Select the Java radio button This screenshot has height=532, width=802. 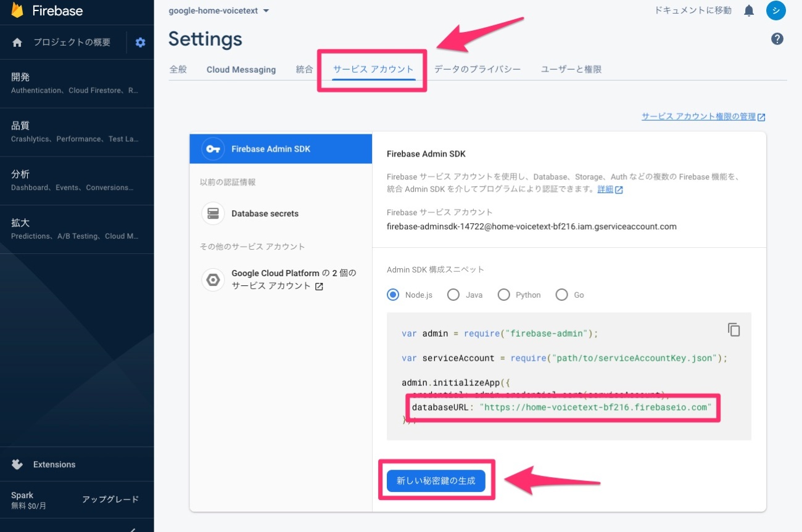(x=453, y=295)
